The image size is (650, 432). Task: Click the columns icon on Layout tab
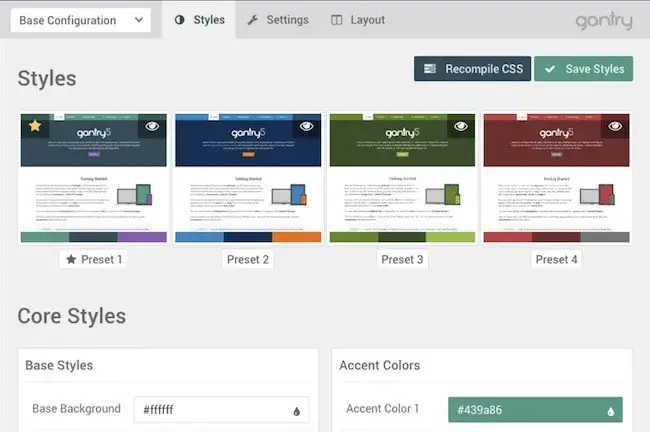(337, 20)
